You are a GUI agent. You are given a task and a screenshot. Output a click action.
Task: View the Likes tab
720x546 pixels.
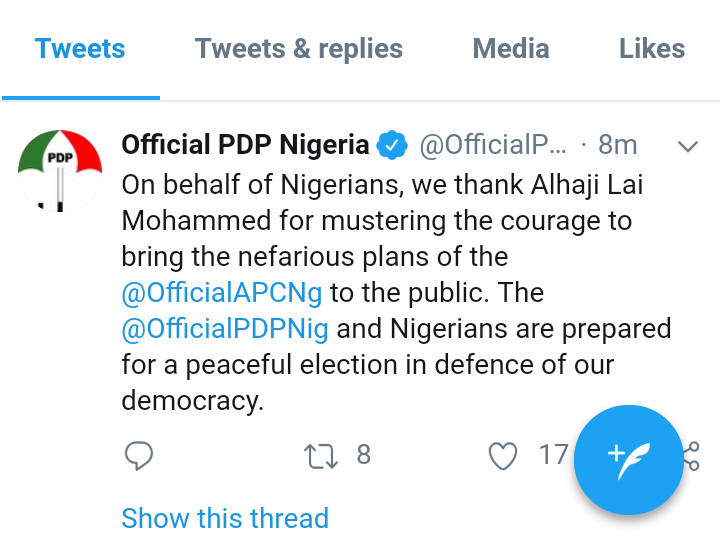(x=652, y=49)
